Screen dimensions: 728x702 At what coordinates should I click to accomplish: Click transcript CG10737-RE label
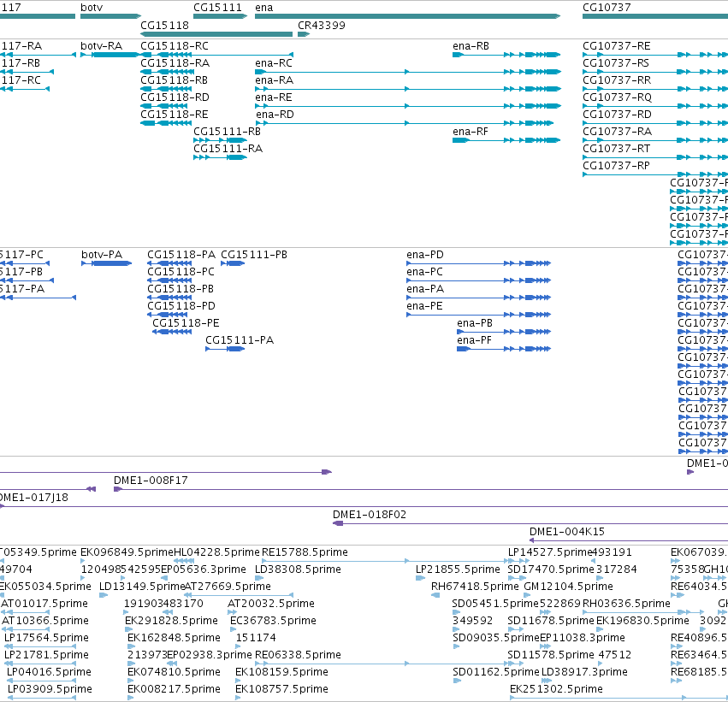coord(617,46)
